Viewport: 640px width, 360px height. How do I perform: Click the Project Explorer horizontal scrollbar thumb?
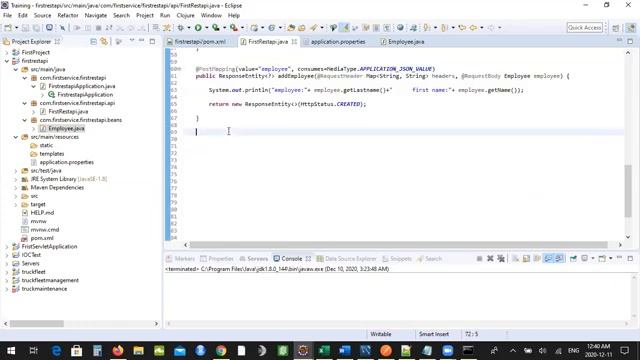click(37, 324)
